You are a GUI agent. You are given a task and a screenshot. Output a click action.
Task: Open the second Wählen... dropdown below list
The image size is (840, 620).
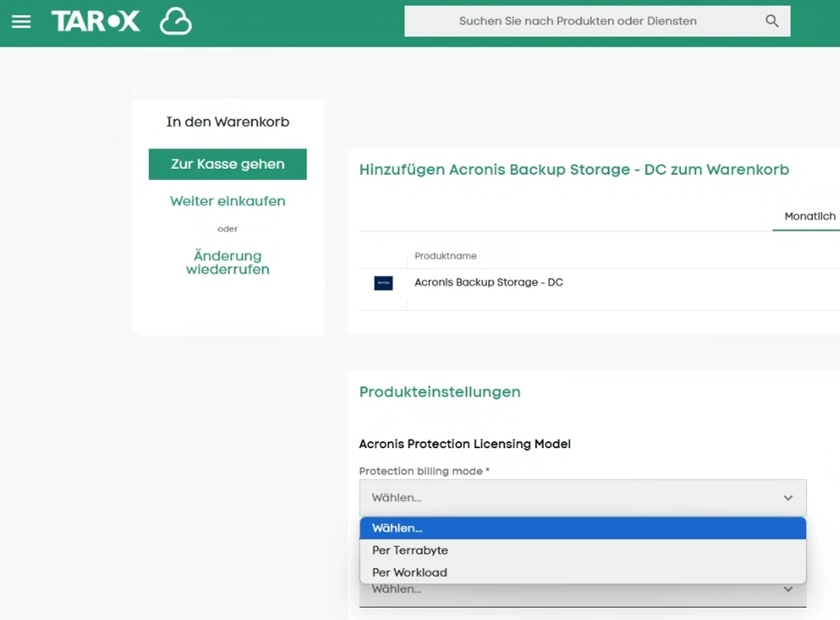[582, 595]
